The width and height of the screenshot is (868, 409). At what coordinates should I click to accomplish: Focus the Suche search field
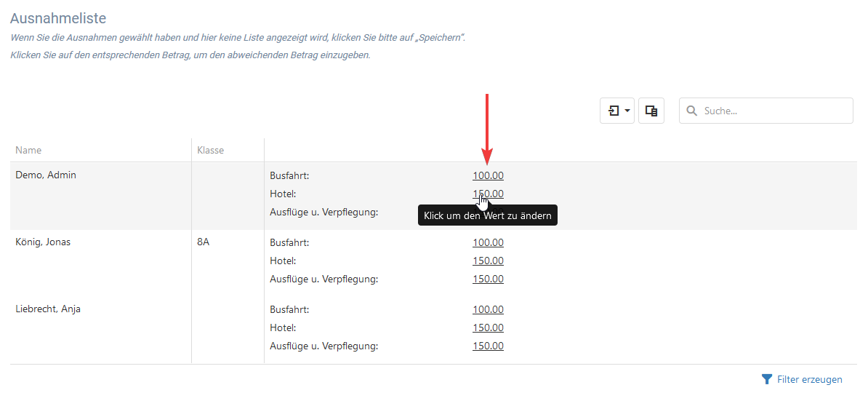[766, 111]
